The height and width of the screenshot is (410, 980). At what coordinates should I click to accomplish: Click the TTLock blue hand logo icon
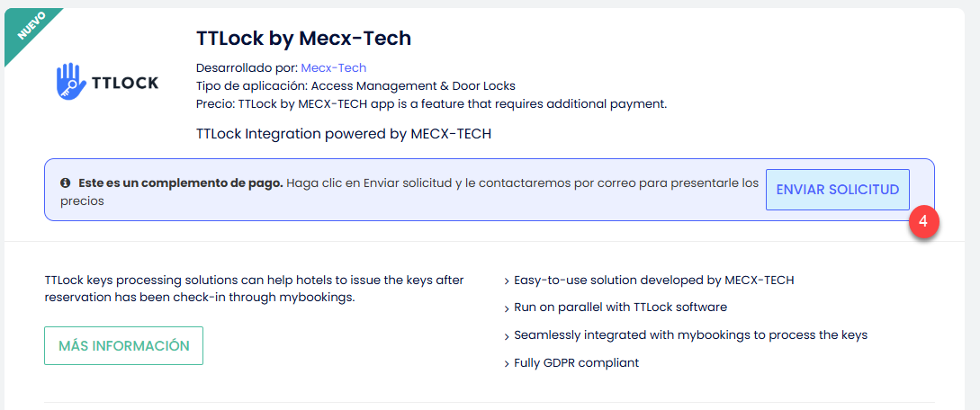70,82
